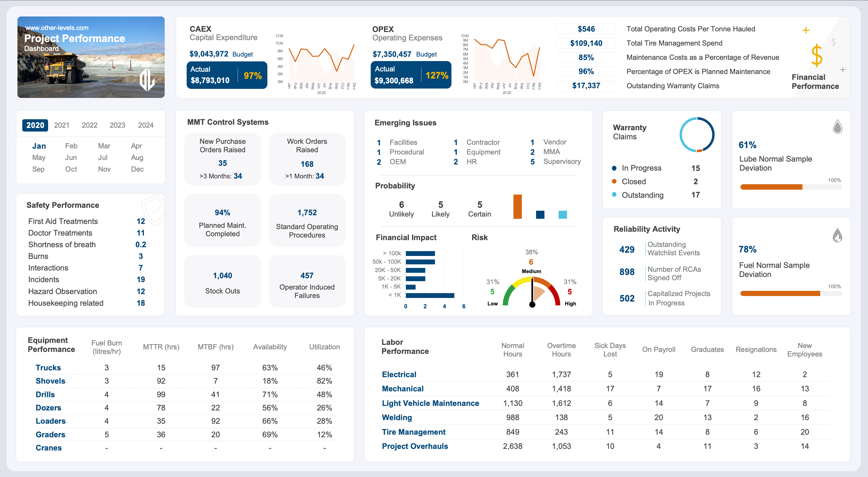868x477 pixels.
Task: Open the www.other-levels.com link
Action: [57, 28]
